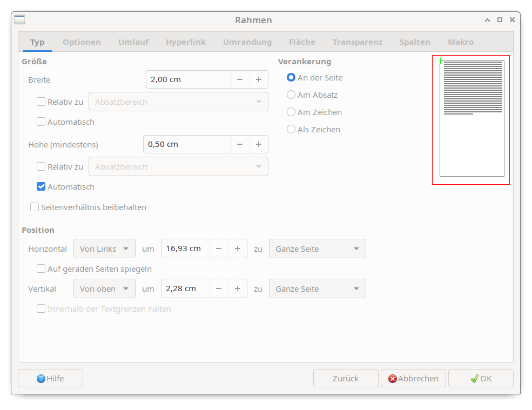Click Abbrechen to cancel
Viewport: 532px width, 410px height.
[413, 379]
